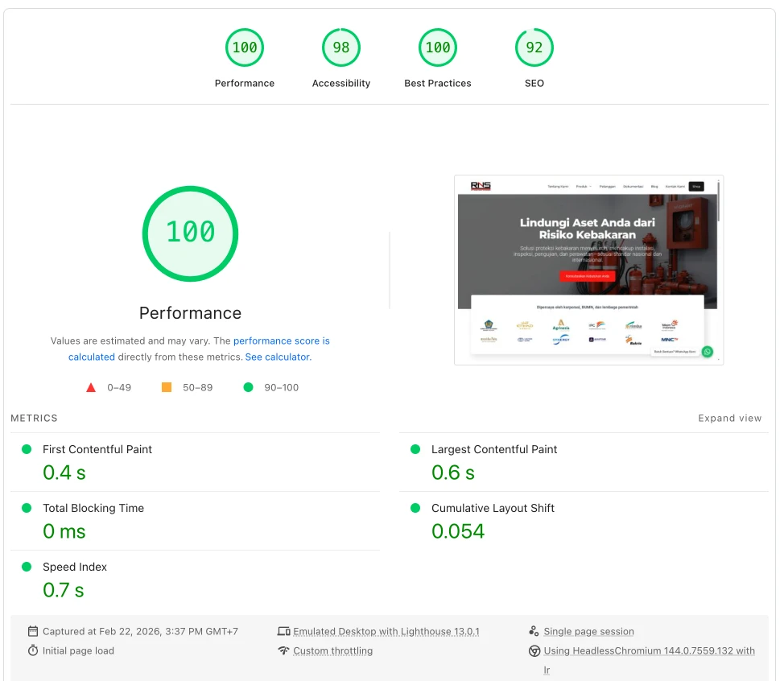Click the green dot in the 90–100 legend
Screen dimensions: 784x681
coord(249,387)
